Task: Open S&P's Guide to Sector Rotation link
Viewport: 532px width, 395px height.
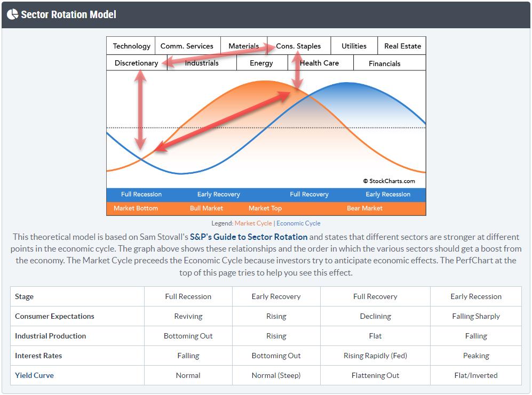Action: click(249, 237)
